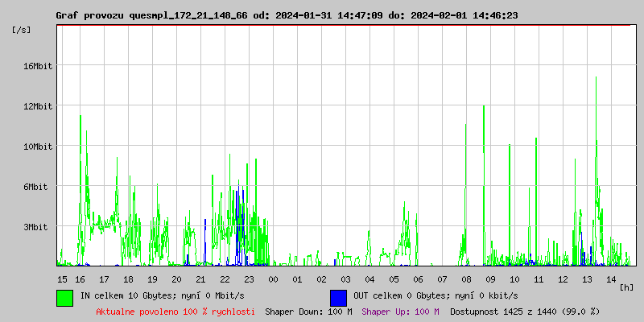Click the green IN legend swatch
The height and width of the screenshot is (322, 644).
(x=64, y=297)
